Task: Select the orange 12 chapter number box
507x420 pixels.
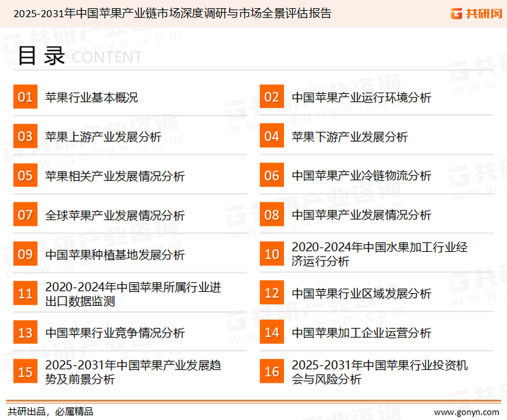Action: pyautogui.click(x=272, y=292)
